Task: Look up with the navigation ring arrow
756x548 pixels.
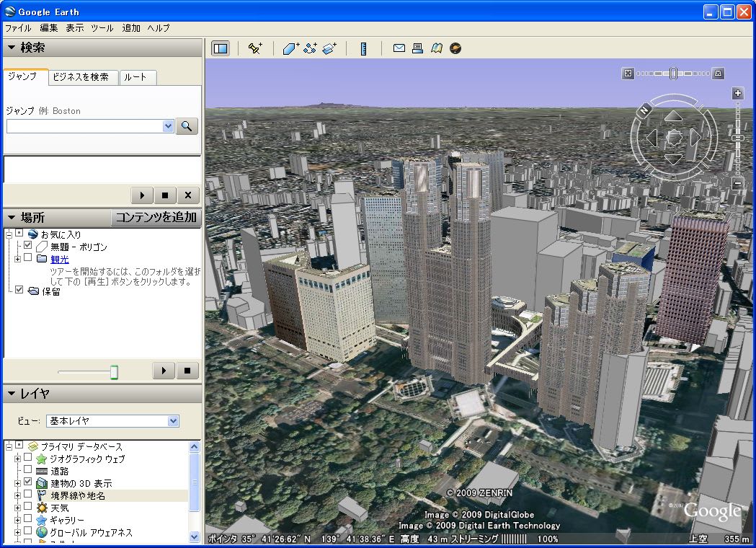Action: (x=673, y=116)
